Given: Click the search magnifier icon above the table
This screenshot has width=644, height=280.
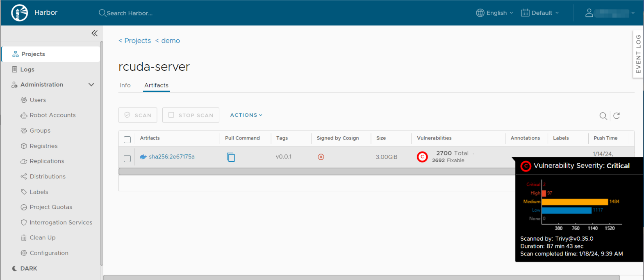Looking at the screenshot, I should coord(603,116).
